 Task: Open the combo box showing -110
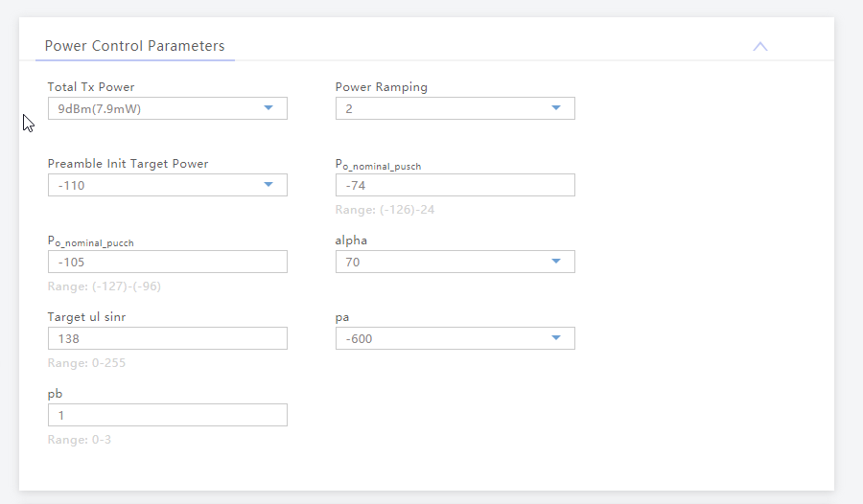pyautogui.click(x=167, y=185)
